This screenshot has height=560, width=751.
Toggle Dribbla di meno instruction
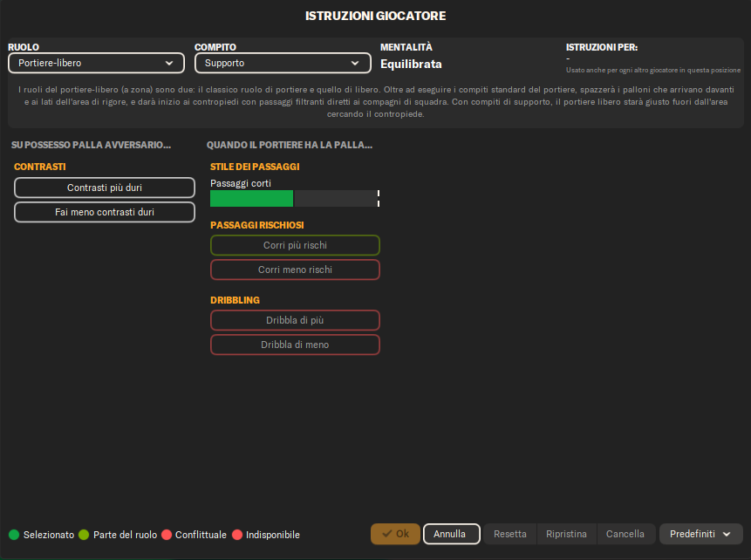pyautogui.click(x=295, y=345)
